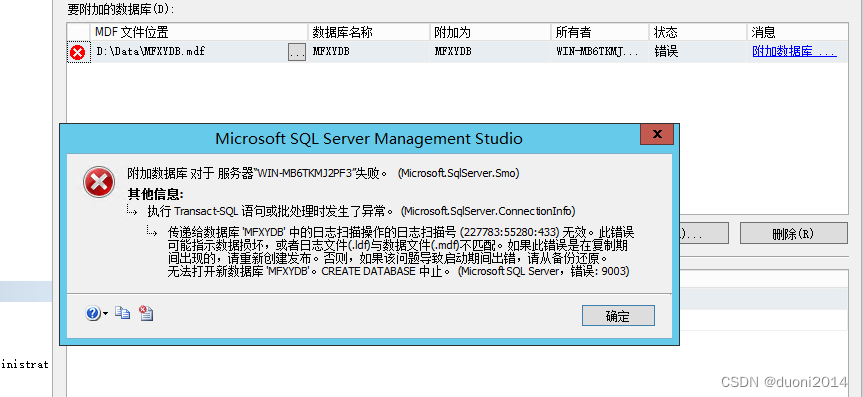Click the 状态 column header
This screenshot has height=397, width=863.
698,32
